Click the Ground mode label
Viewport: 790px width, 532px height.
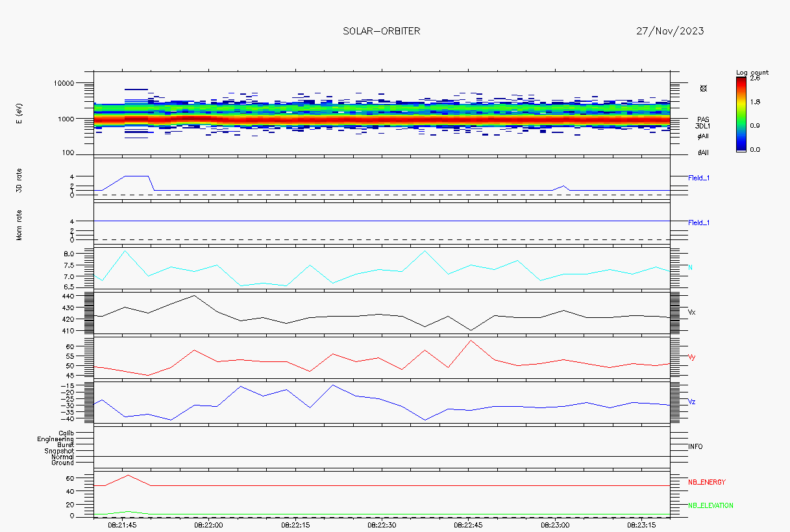pyautogui.click(x=63, y=463)
